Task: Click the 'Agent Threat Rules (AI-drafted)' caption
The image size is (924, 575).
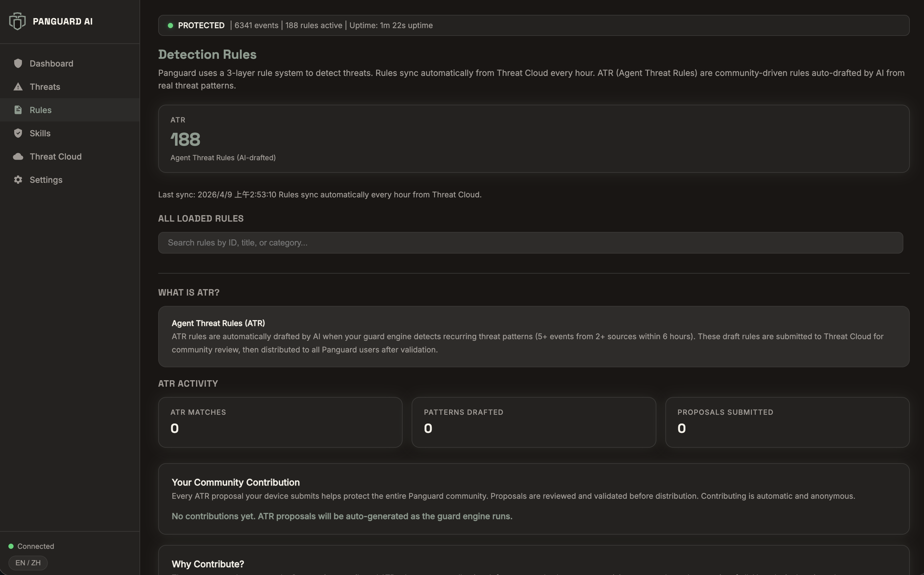Action: (x=223, y=157)
